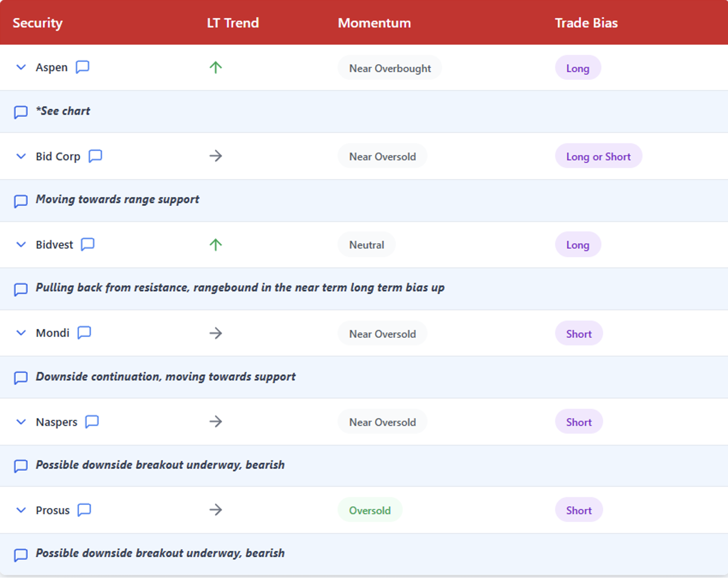Click the note icon beside '*See chart'
Viewport: 728px width, 578px height.
(x=21, y=112)
